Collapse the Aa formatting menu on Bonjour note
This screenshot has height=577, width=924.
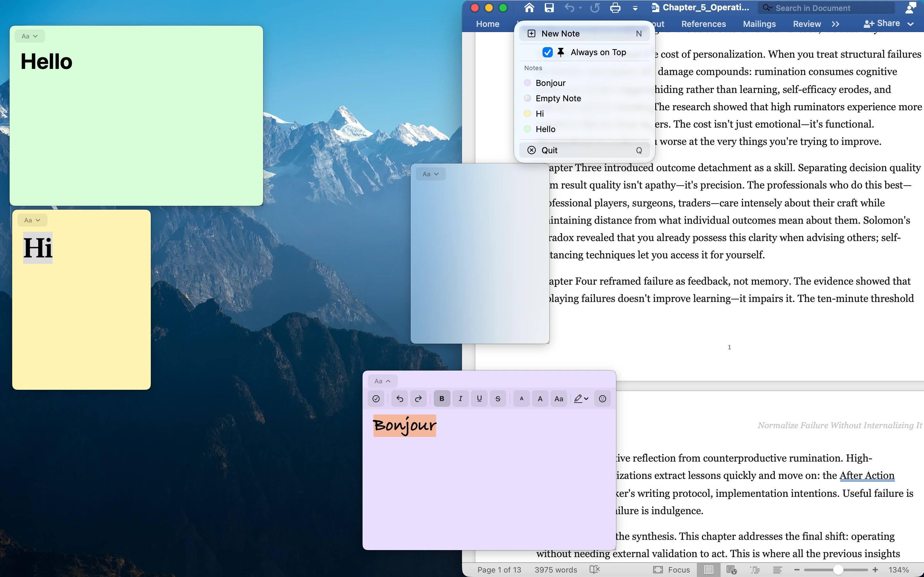coord(382,380)
